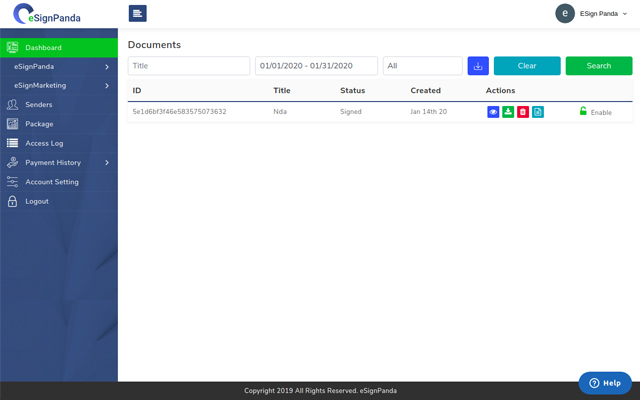Click the Documents page heading
Screen dimensions: 640x400
point(154,44)
